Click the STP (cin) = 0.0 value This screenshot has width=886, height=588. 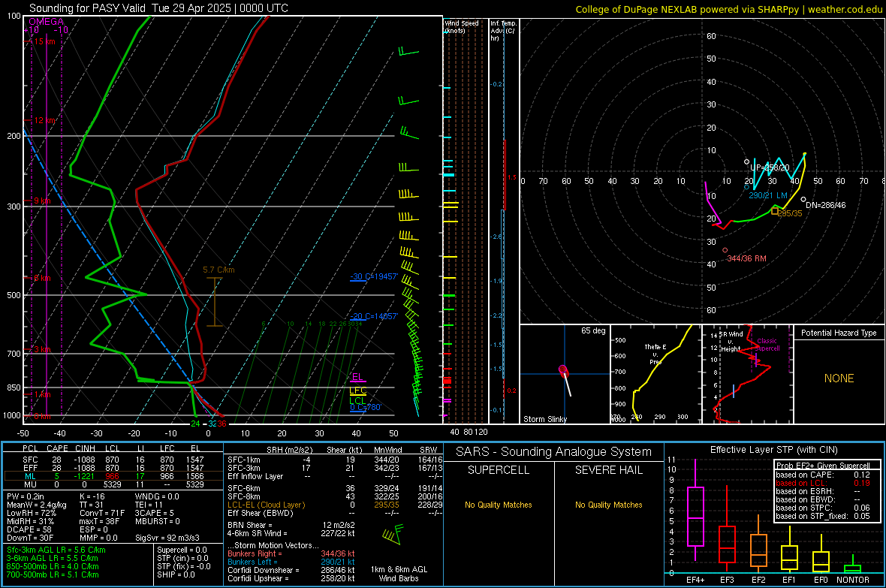click(182, 558)
